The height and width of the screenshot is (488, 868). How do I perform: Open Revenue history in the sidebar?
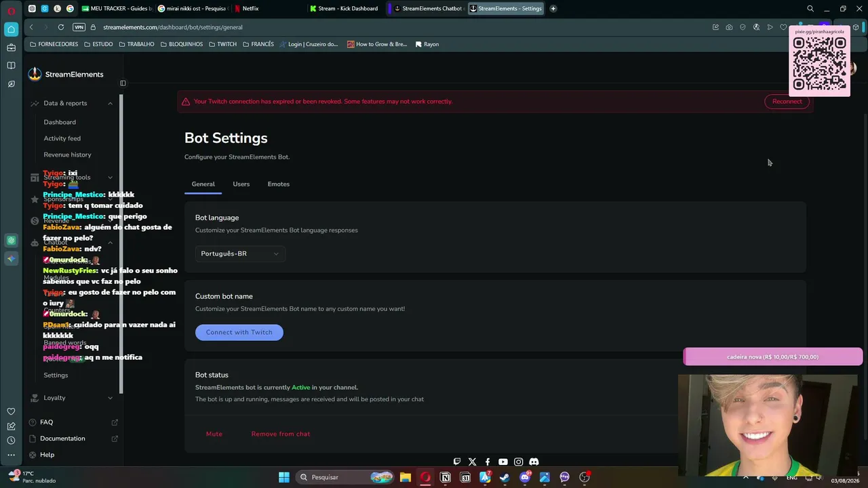[67, 155]
